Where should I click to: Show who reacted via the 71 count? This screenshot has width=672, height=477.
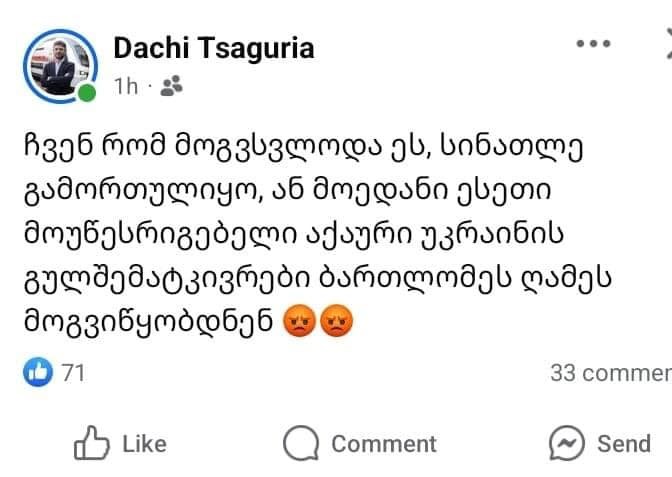[x=73, y=373]
